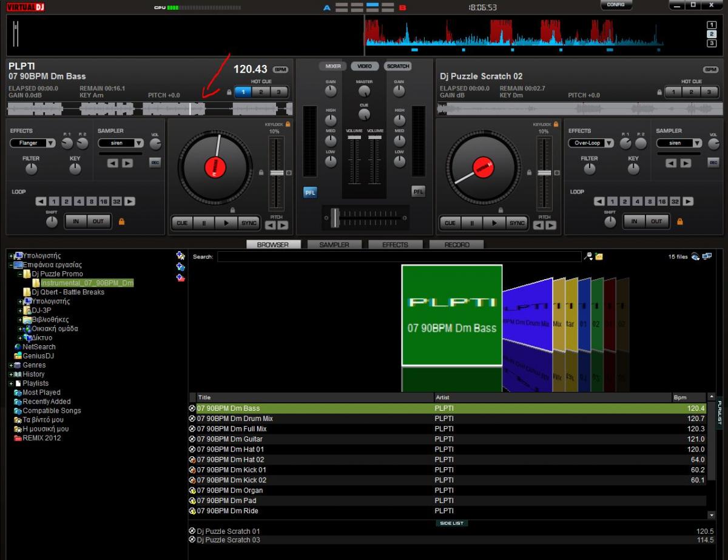Switch to deck layout 2
Viewport: 728px width, 560px height.
[x=712, y=34]
